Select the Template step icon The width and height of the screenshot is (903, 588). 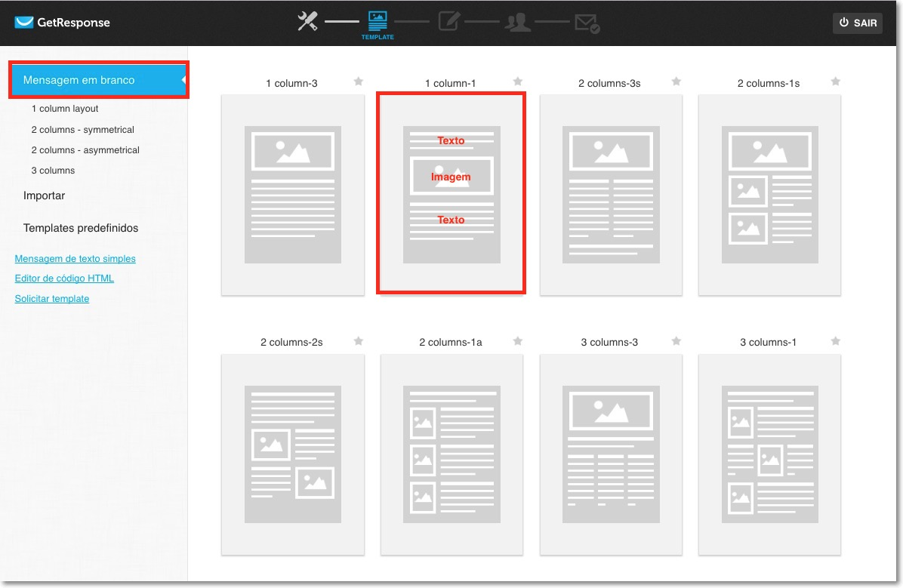pyautogui.click(x=378, y=26)
